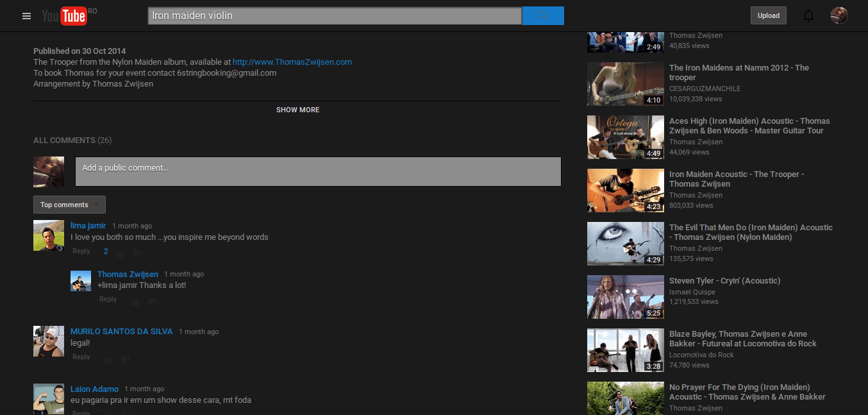Like Thomas Zwijsen's reply comment
This screenshot has height=415, width=868.
point(135,301)
